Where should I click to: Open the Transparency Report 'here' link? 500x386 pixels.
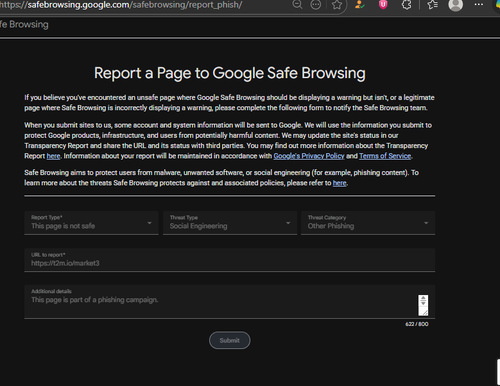(x=53, y=156)
